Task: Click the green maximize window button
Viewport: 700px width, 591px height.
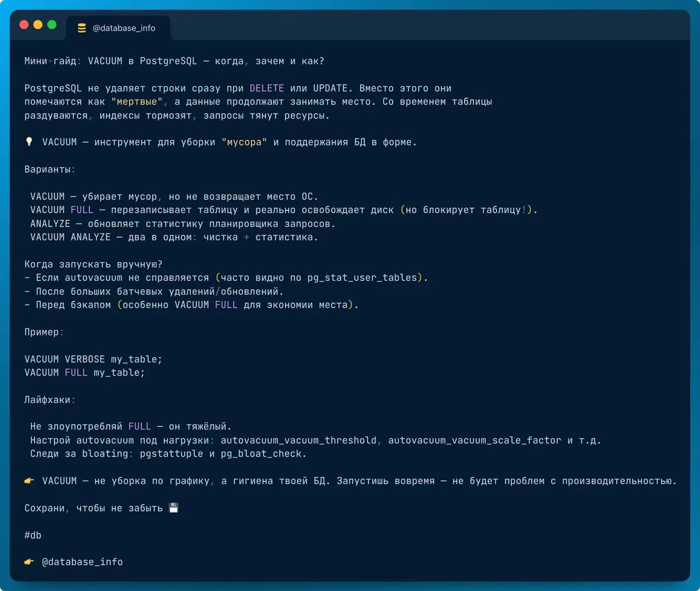Action: click(52, 25)
